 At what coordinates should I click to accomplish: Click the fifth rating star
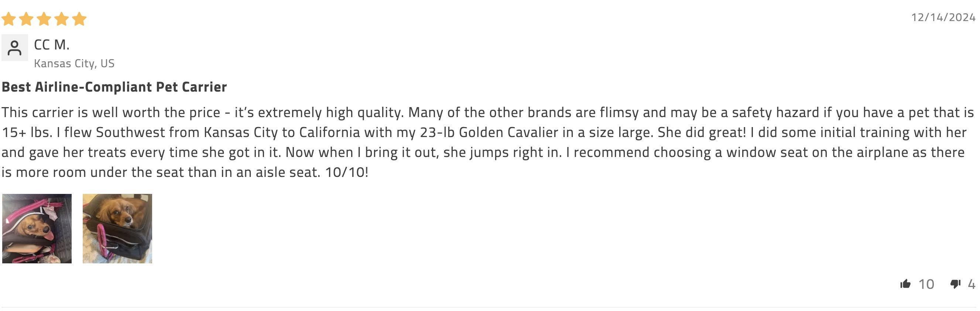coord(79,18)
